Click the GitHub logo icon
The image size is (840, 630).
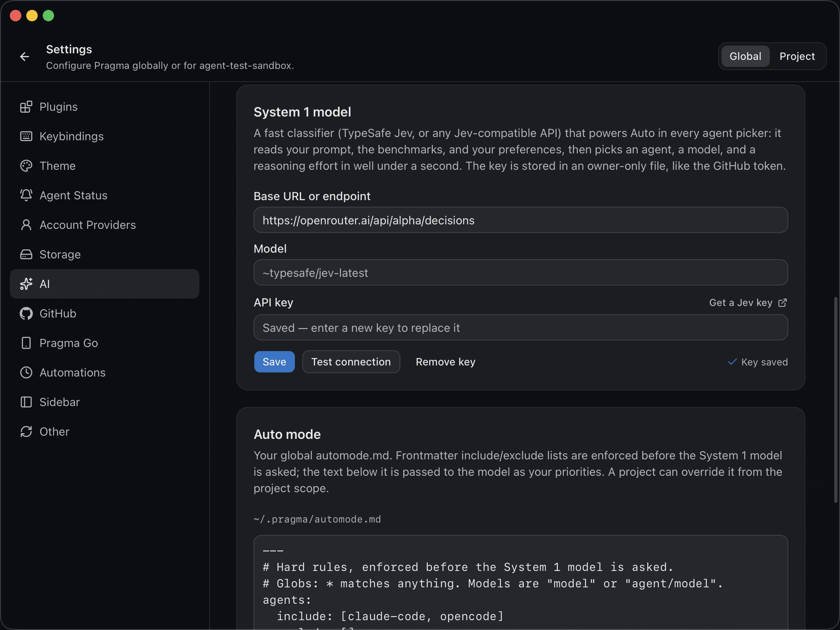click(26, 313)
